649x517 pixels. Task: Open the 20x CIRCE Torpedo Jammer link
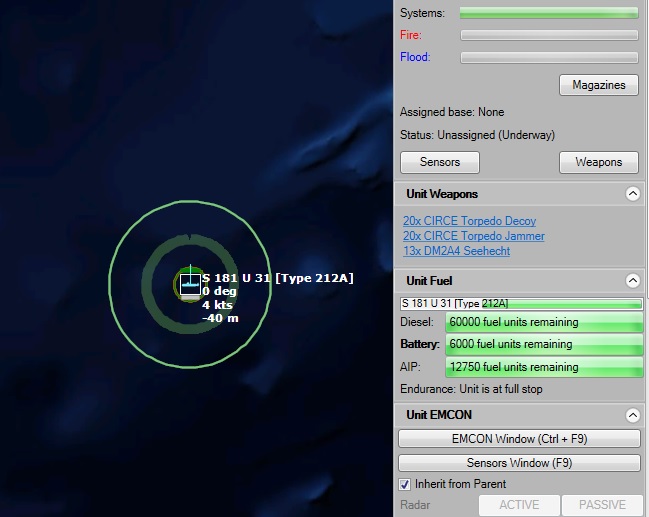(474, 236)
